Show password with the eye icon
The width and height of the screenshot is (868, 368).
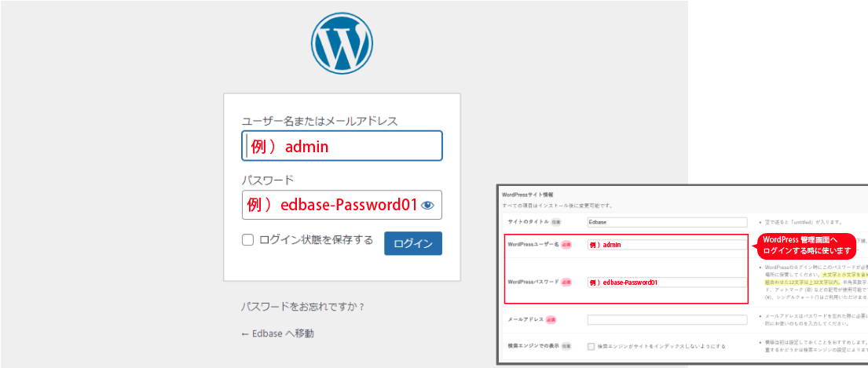click(428, 206)
